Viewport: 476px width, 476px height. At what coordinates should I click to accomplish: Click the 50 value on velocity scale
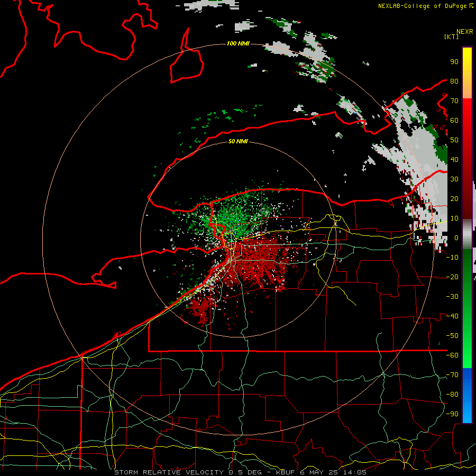[x=454, y=140]
